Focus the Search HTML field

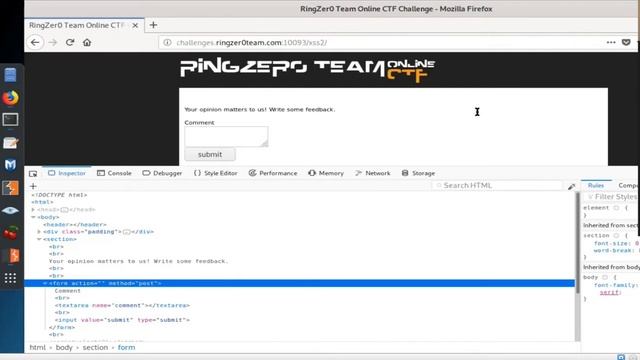pyautogui.click(x=497, y=186)
